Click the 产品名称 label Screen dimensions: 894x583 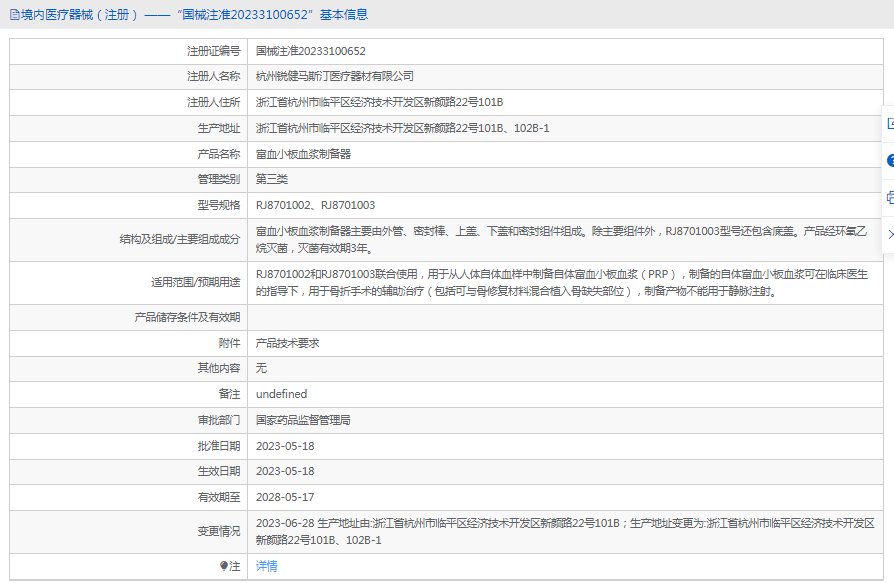click(219, 154)
